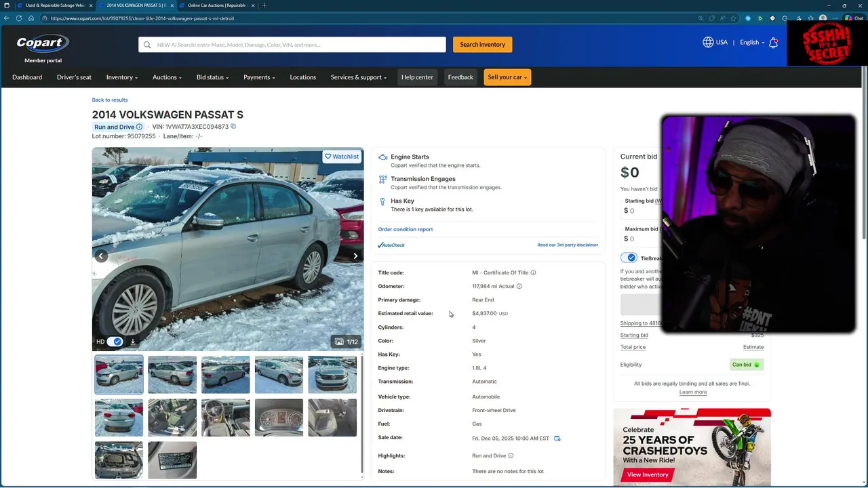The width and height of the screenshot is (868, 488).
Task: Select the VIN sticker label thumbnail
Action: point(172,460)
